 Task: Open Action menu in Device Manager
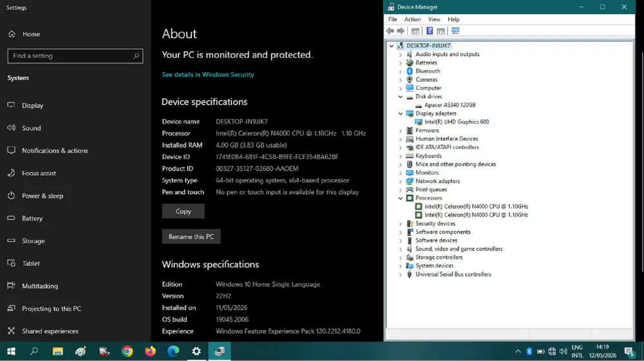(x=412, y=19)
